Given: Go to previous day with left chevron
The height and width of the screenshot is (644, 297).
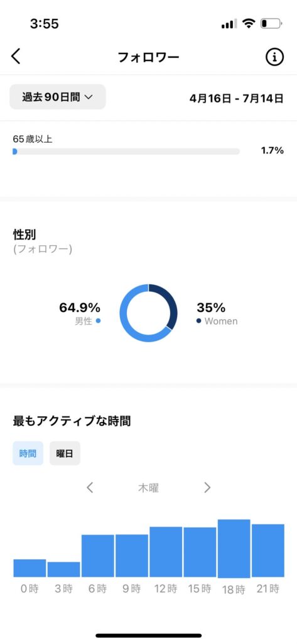Looking at the screenshot, I should tap(90, 487).
